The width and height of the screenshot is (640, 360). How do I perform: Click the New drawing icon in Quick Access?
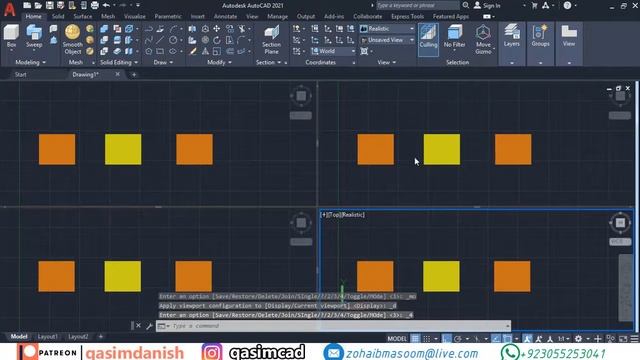(x=27, y=5)
